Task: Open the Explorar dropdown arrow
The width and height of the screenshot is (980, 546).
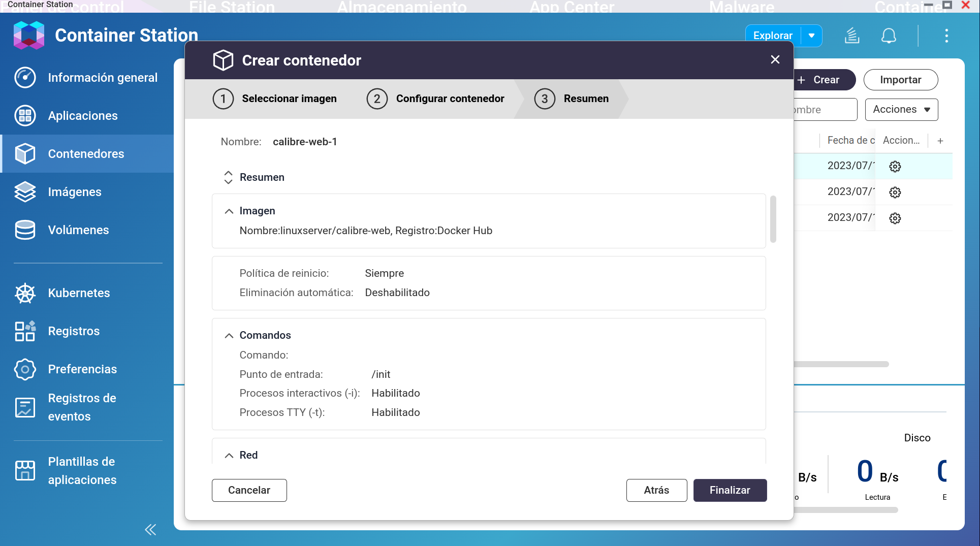Action: [811, 36]
